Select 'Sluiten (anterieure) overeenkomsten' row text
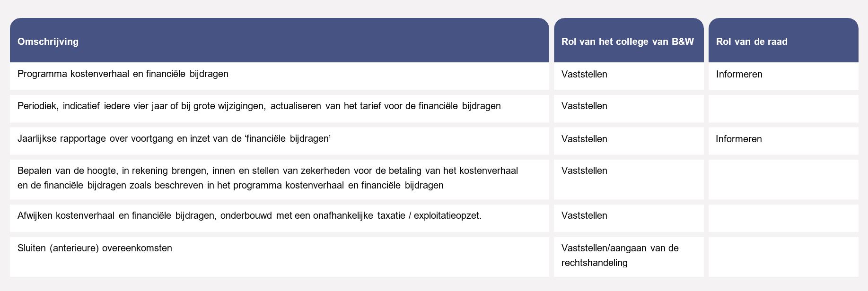The height and width of the screenshot is (291, 868). [x=95, y=248]
